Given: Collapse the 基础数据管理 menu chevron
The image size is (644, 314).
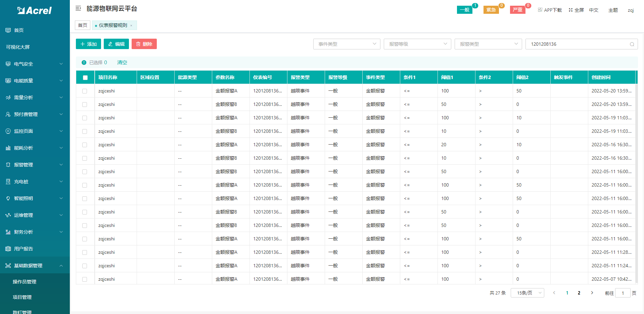Looking at the screenshot, I should click(61, 266).
